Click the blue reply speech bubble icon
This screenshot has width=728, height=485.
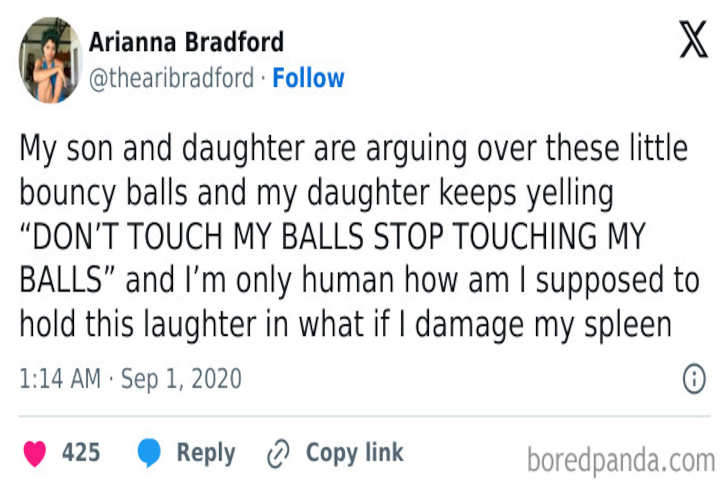tap(149, 453)
